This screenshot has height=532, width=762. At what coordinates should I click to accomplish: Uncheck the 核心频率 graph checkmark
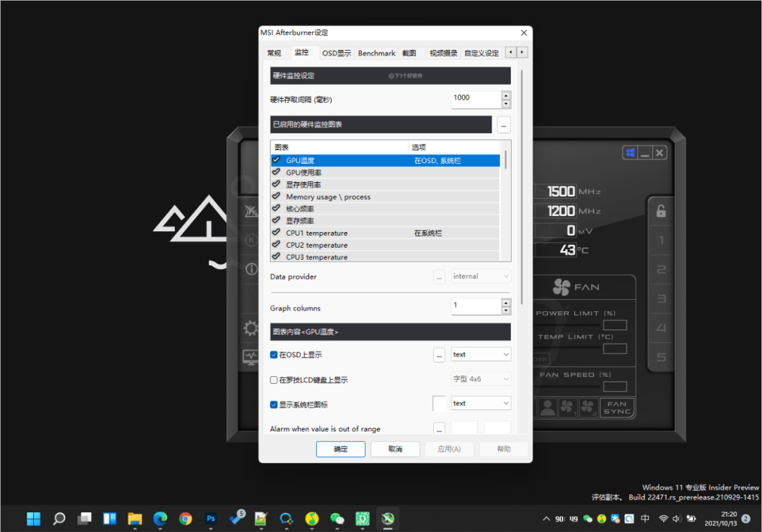[x=276, y=208]
